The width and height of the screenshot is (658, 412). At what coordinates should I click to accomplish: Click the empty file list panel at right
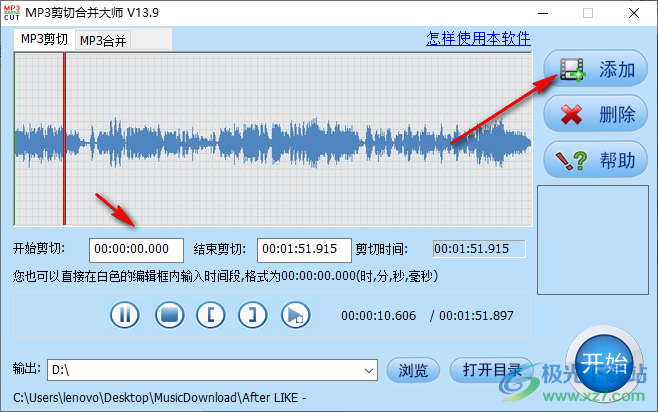pyautogui.click(x=593, y=240)
